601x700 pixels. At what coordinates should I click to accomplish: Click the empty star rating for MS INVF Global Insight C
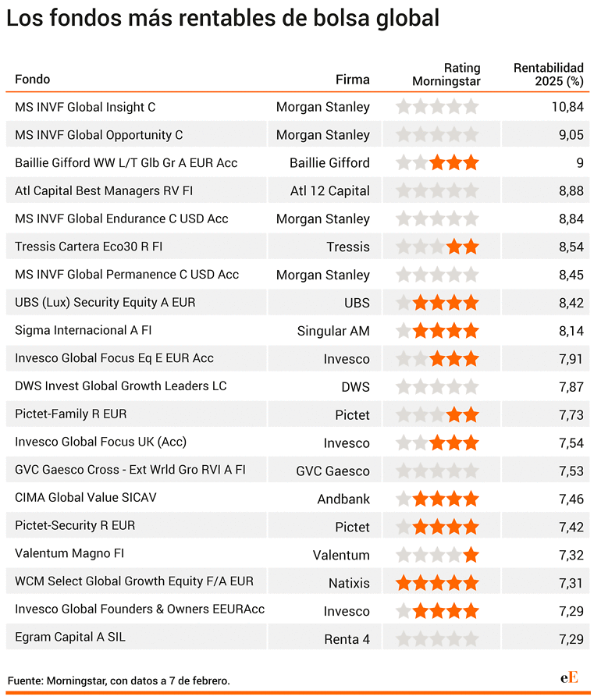point(437,107)
